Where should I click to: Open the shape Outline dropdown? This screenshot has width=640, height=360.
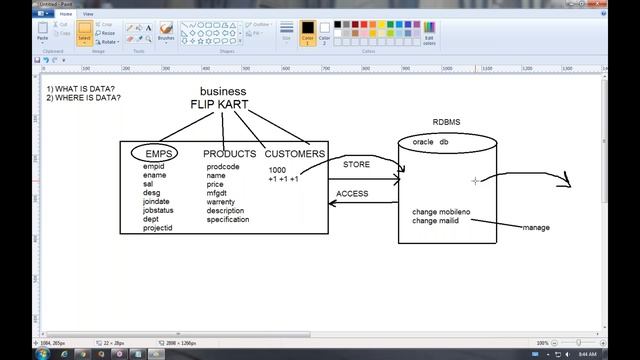click(259, 24)
